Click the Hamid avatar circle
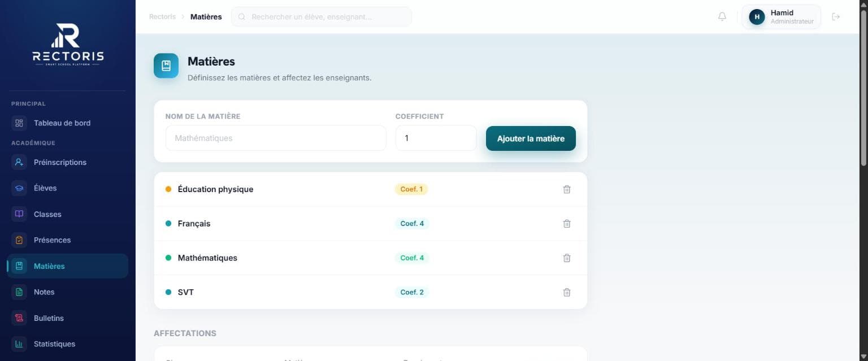The image size is (868, 361). (757, 17)
